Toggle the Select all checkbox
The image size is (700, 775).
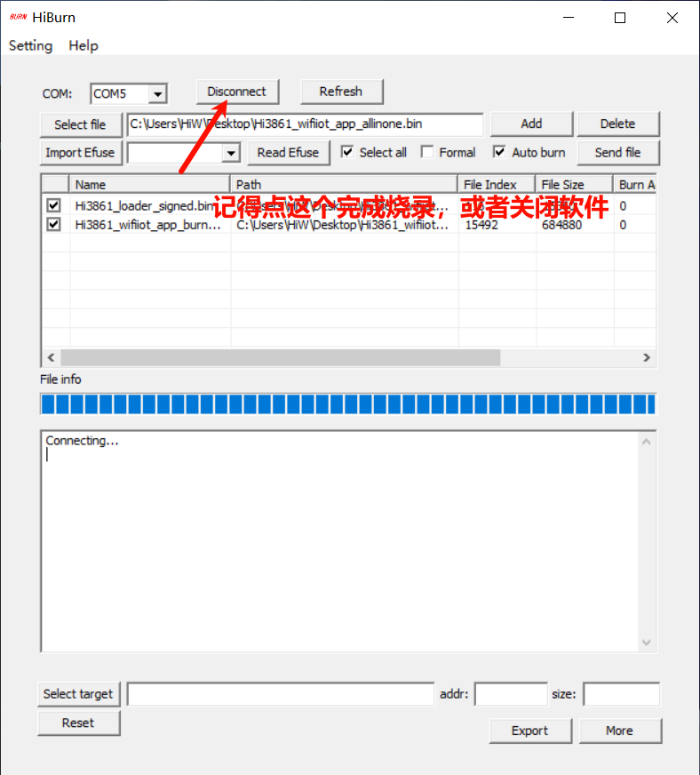(347, 152)
